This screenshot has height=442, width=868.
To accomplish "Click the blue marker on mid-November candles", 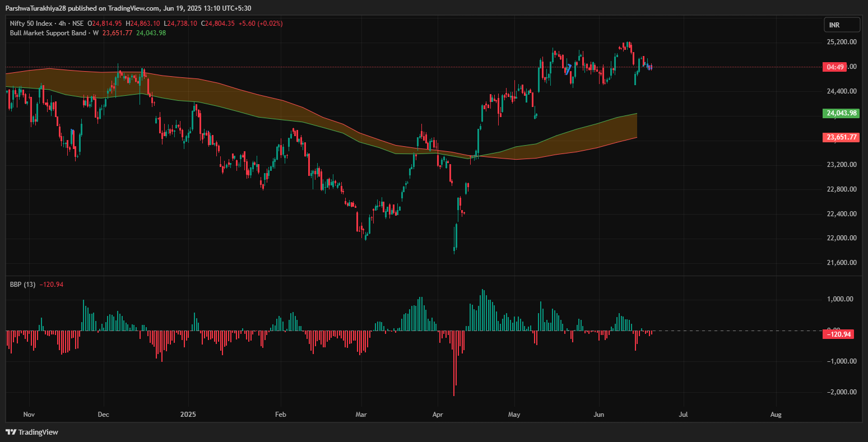I will pyautogui.click(x=72, y=132).
